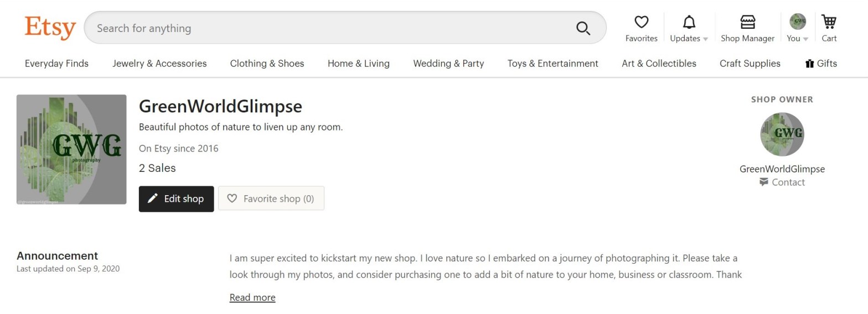The image size is (868, 314).
Task: Click the Gifts menu with gift icon
Action: 821,64
